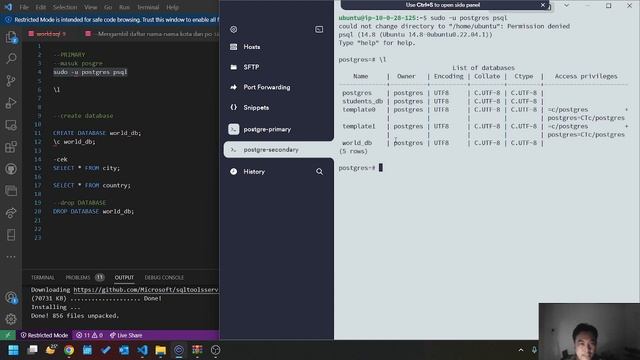Switch to the world.sql editor tab
This screenshot has width=640, height=360.
(48, 34)
